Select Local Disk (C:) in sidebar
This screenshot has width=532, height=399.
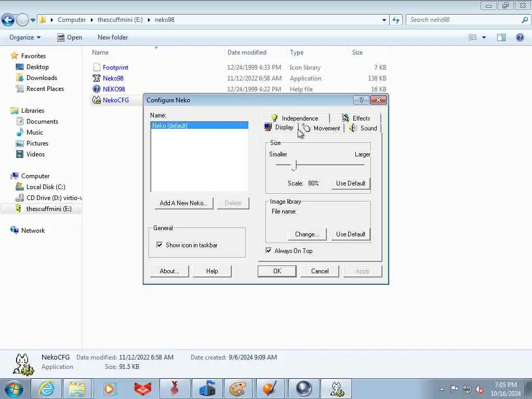[x=46, y=187]
